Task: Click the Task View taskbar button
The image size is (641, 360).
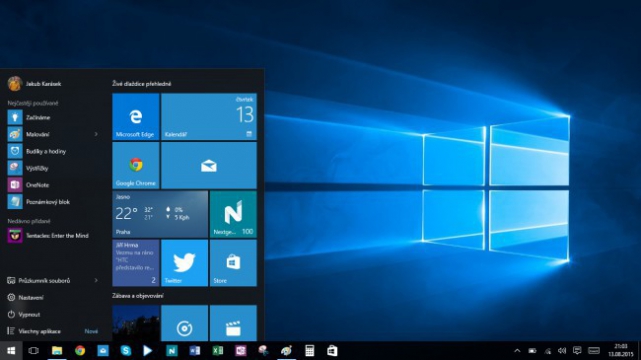Action: 34,351
